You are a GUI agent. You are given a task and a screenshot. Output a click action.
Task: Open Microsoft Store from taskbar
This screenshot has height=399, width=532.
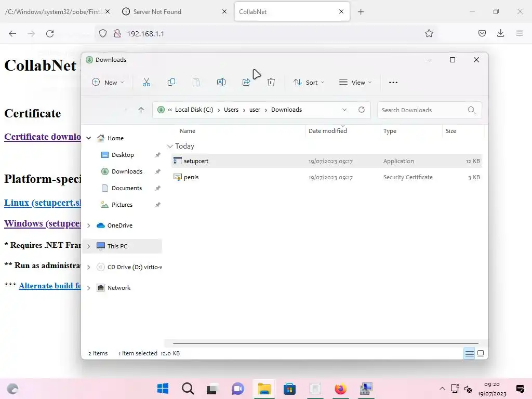tap(289, 389)
